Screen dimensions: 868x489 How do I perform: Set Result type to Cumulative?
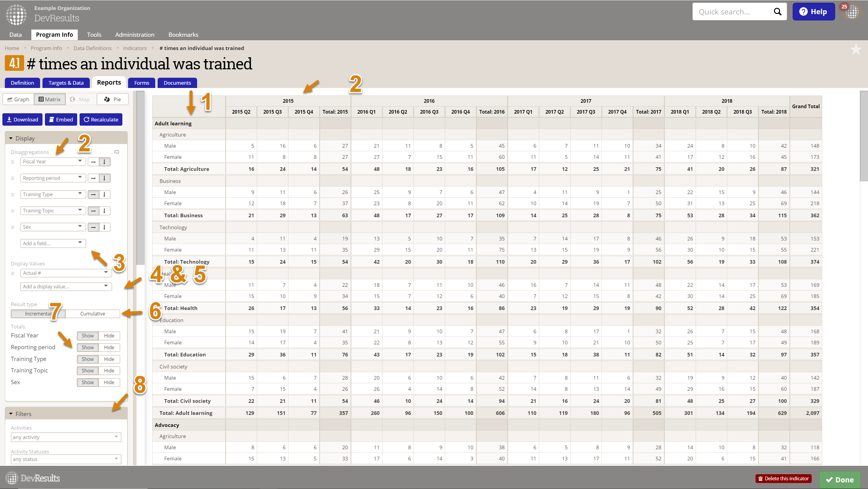(x=92, y=314)
